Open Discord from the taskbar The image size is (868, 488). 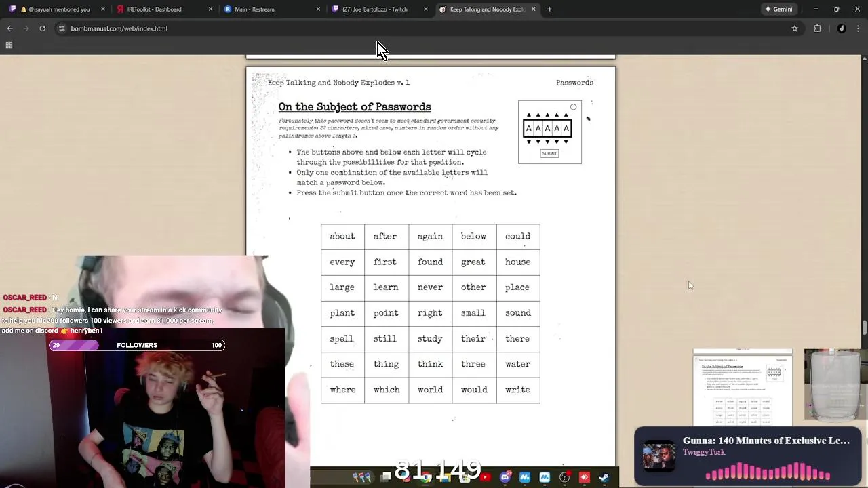click(505, 477)
